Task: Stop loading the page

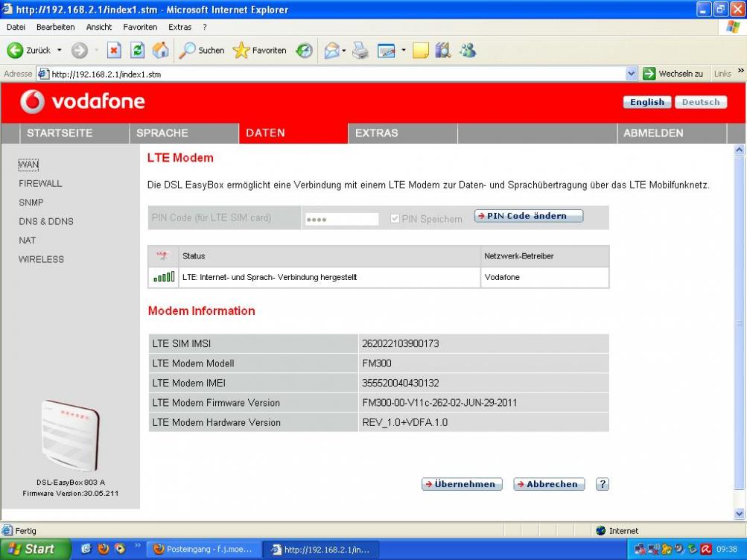Action: click(114, 50)
